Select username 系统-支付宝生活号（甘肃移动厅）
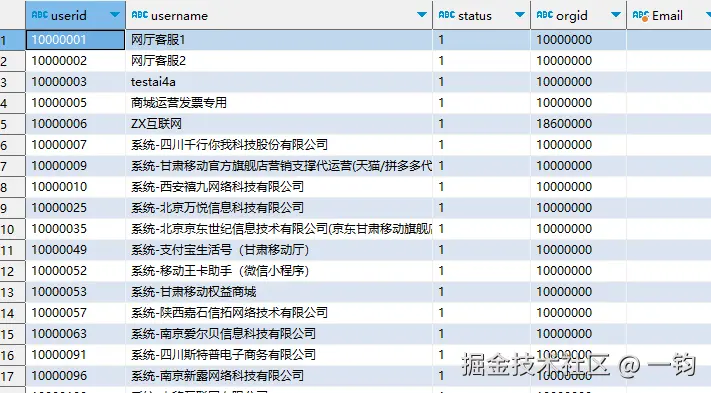The height and width of the screenshot is (393, 711). coord(279,250)
